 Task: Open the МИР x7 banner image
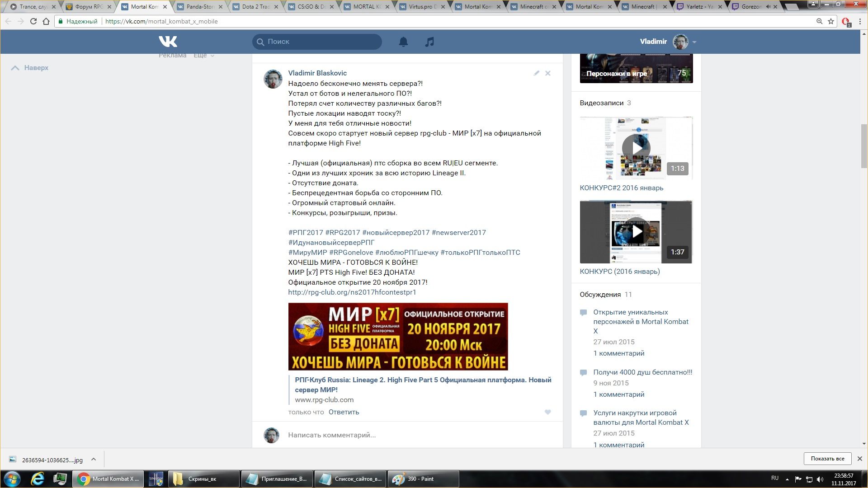398,337
